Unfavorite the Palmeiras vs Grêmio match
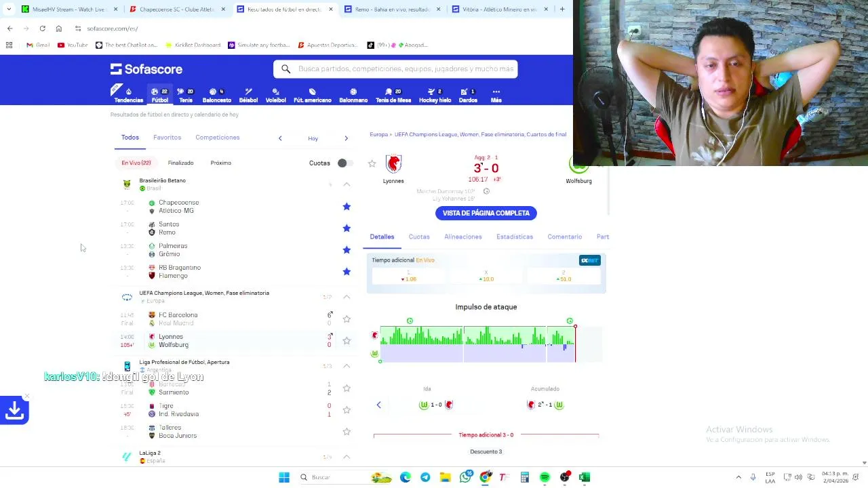 pos(347,249)
